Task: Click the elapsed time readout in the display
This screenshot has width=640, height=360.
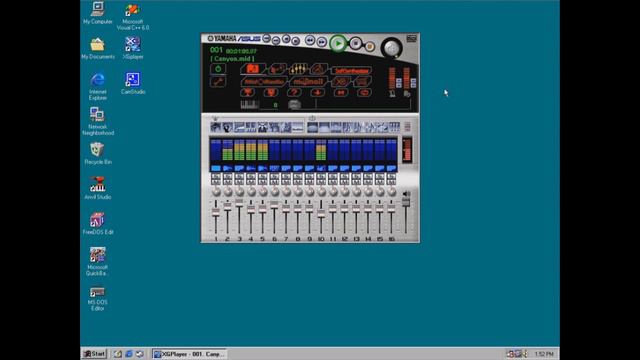Action: [x=241, y=51]
